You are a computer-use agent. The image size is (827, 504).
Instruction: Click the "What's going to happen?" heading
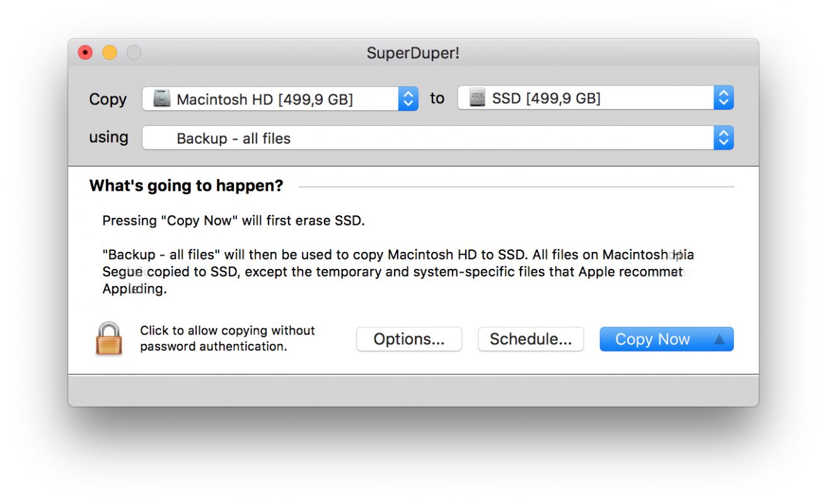click(187, 186)
